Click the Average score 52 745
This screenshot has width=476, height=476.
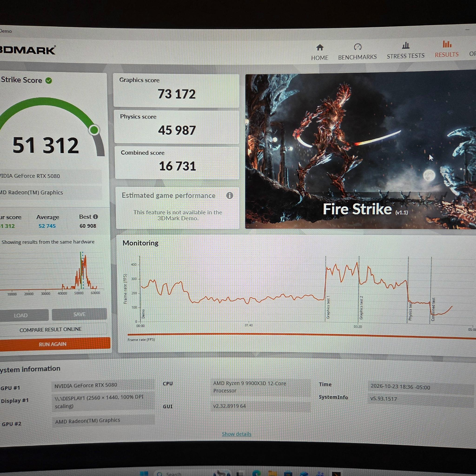[47, 226]
